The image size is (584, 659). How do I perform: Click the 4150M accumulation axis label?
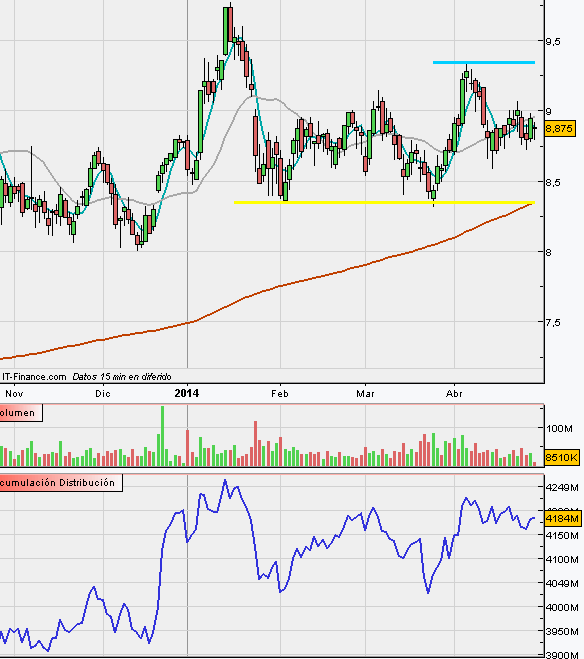click(562, 535)
